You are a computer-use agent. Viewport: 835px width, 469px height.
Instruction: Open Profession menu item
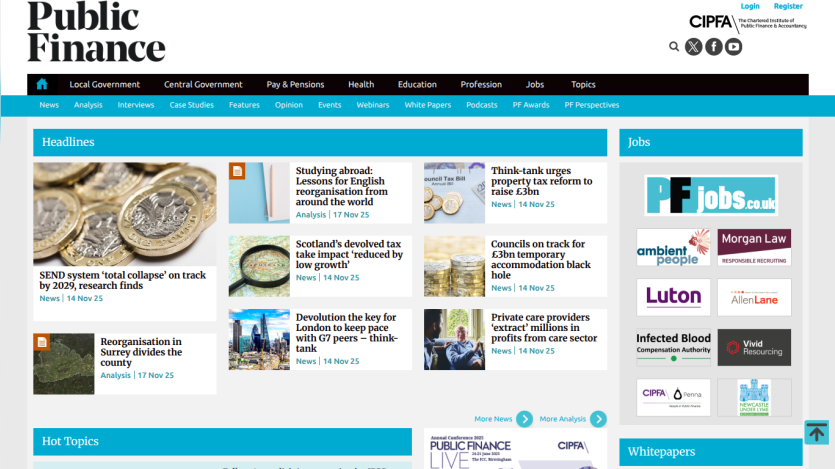481,84
